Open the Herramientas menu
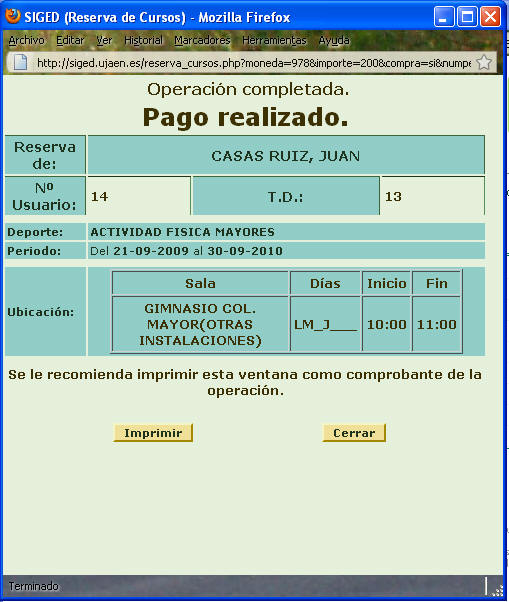Image resolution: width=509 pixels, height=602 pixels. 274,40
